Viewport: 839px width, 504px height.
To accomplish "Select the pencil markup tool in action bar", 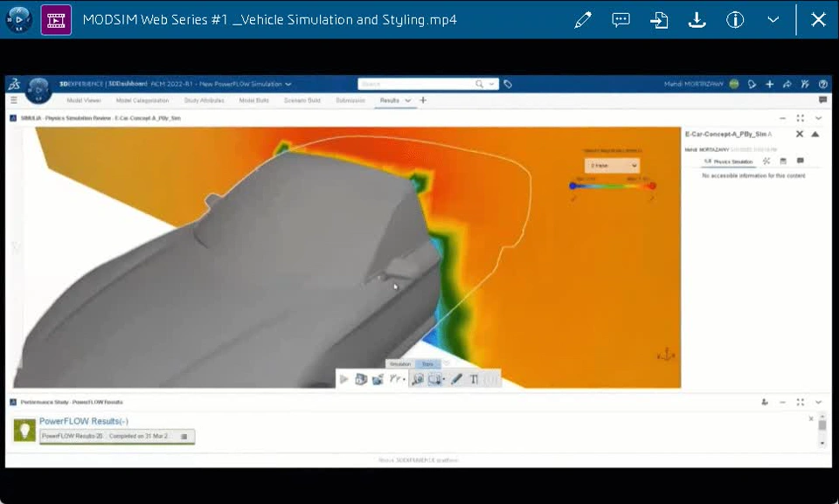I will [456, 379].
